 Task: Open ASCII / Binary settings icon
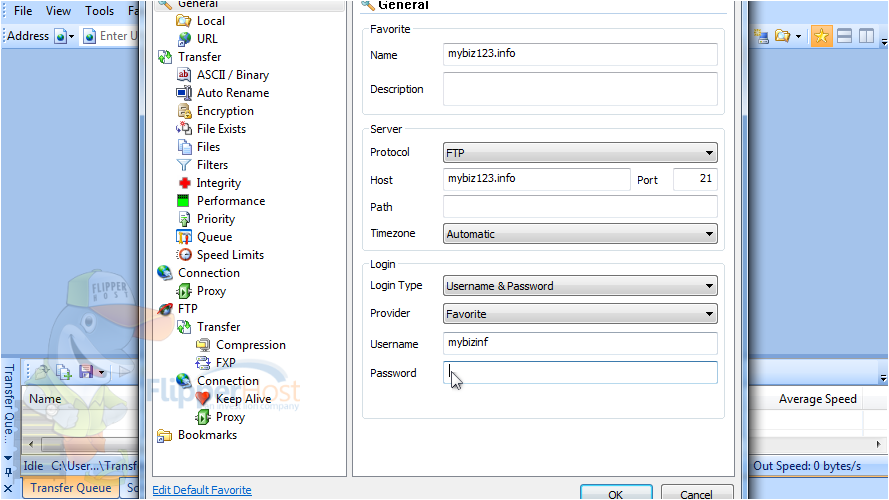tap(184, 75)
